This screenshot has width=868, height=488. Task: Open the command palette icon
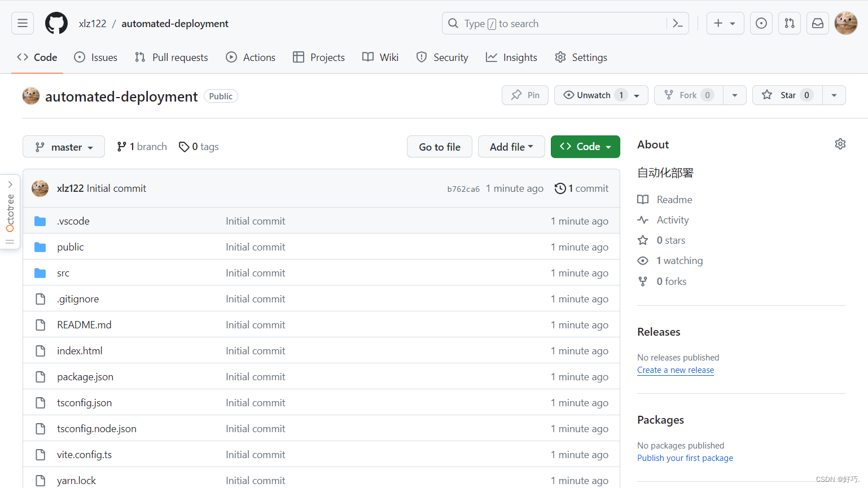(678, 23)
